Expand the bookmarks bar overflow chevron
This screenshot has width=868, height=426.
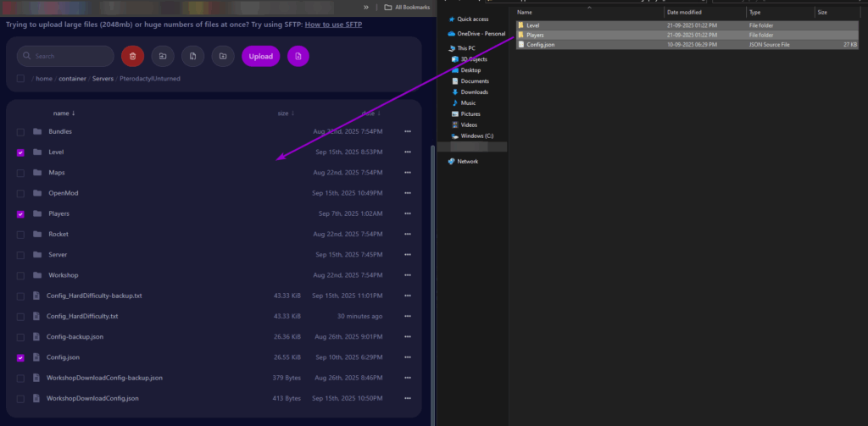366,7
